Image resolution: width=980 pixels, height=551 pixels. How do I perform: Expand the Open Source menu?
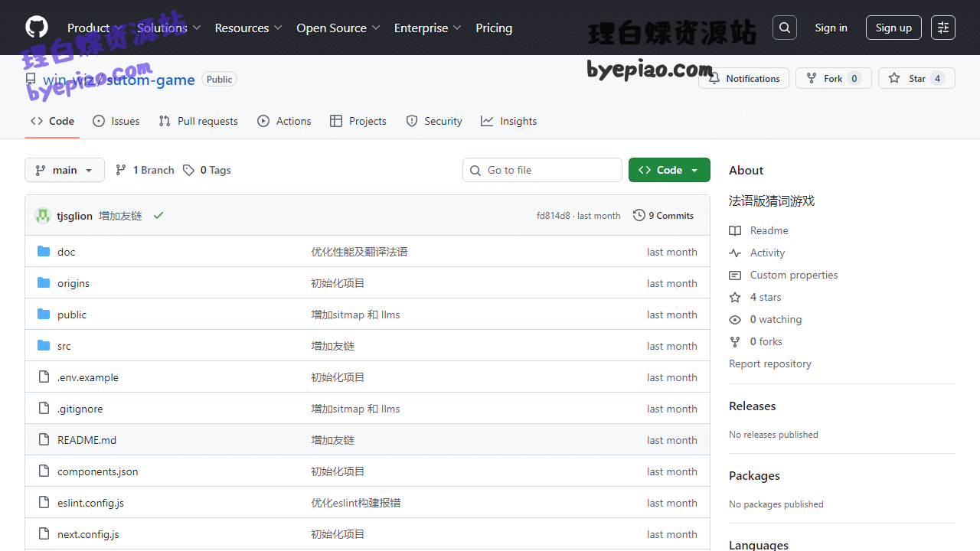click(x=338, y=28)
